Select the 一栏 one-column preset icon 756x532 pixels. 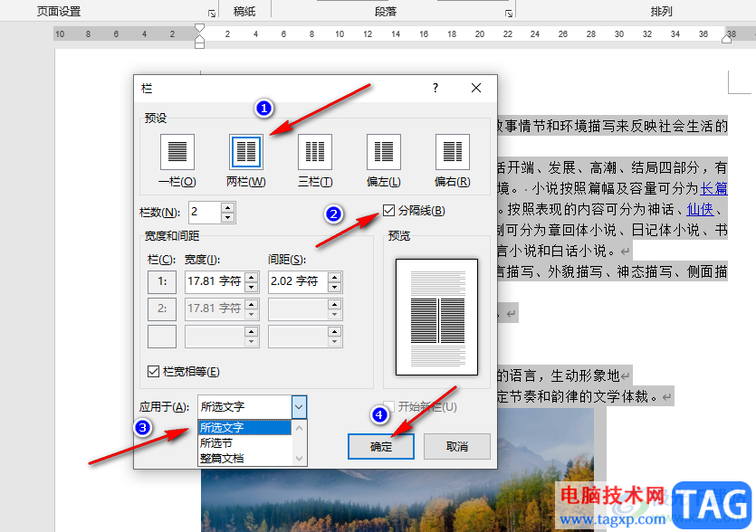pos(177,152)
